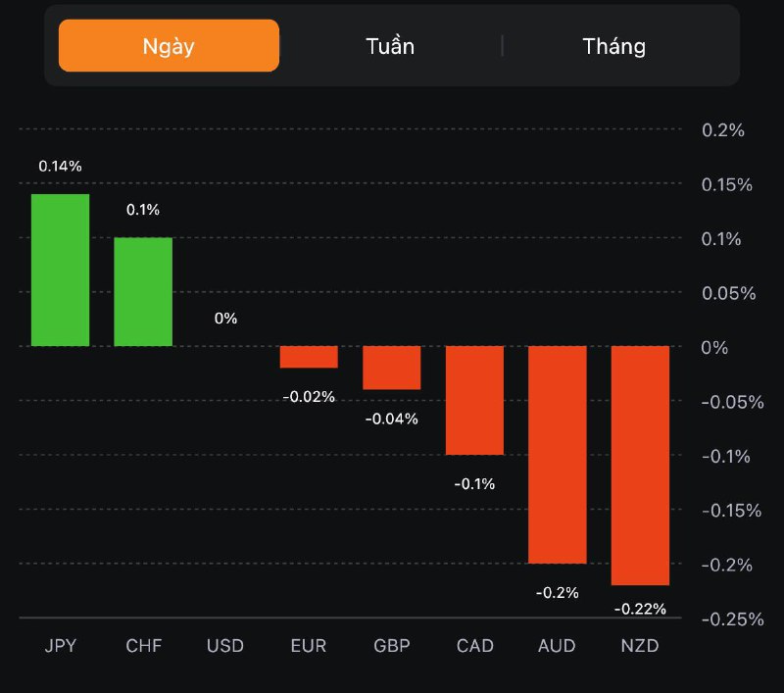Image resolution: width=784 pixels, height=693 pixels.
Task: Click the red GBP bar
Action: (x=391, y=368)
